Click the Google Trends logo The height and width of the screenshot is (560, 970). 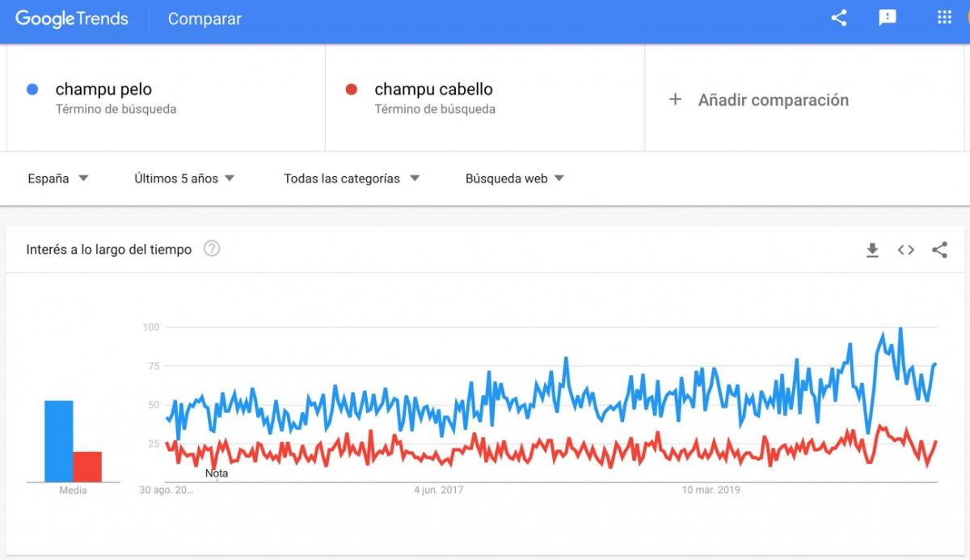point(72,19)
